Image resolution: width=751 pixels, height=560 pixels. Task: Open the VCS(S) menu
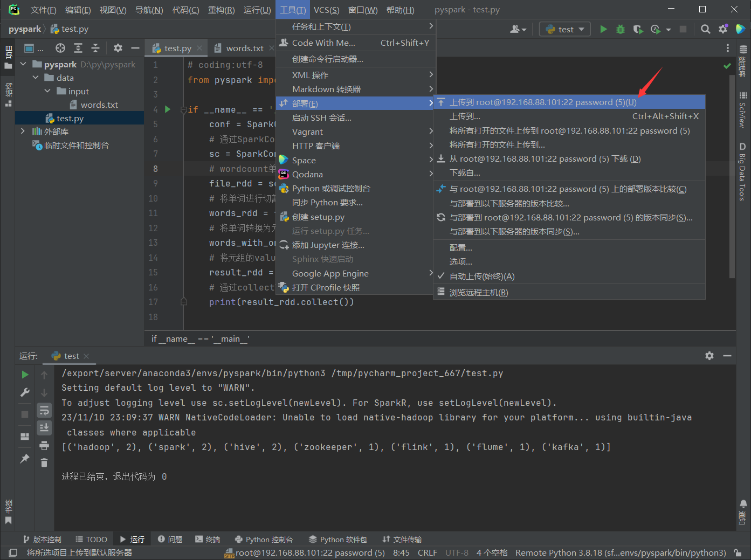tap(327, 10)
